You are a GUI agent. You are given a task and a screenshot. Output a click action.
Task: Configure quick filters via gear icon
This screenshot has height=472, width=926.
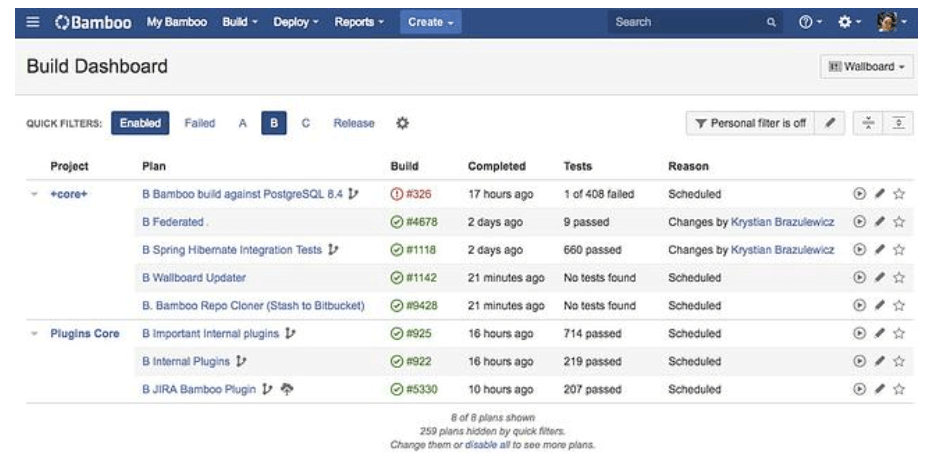[402, 123]
